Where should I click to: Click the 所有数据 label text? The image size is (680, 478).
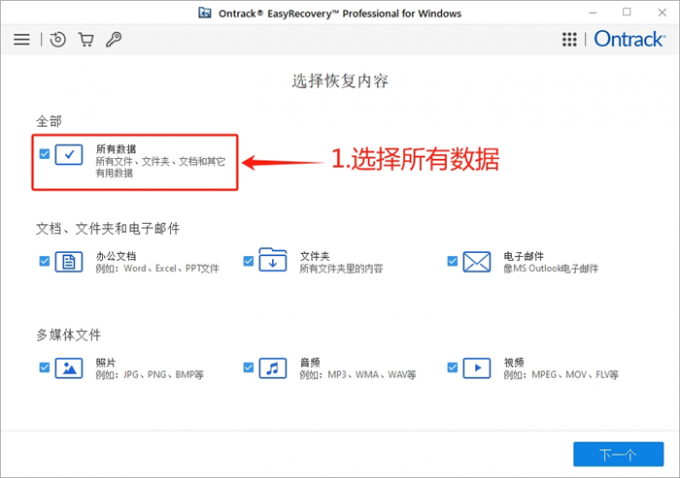pos(116,149)
